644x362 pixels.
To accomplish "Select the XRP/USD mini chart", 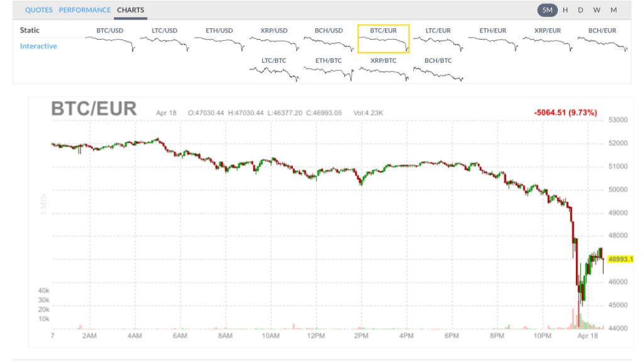I will pos(274,40).
